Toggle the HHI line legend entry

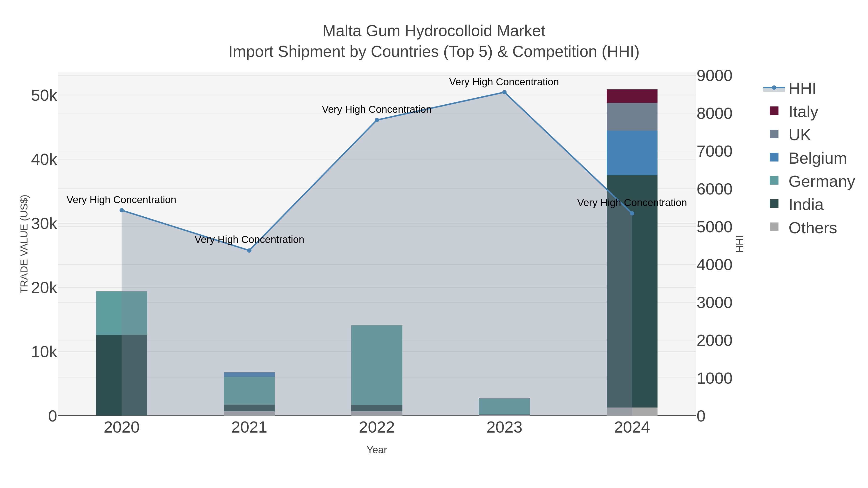[789, 89]
